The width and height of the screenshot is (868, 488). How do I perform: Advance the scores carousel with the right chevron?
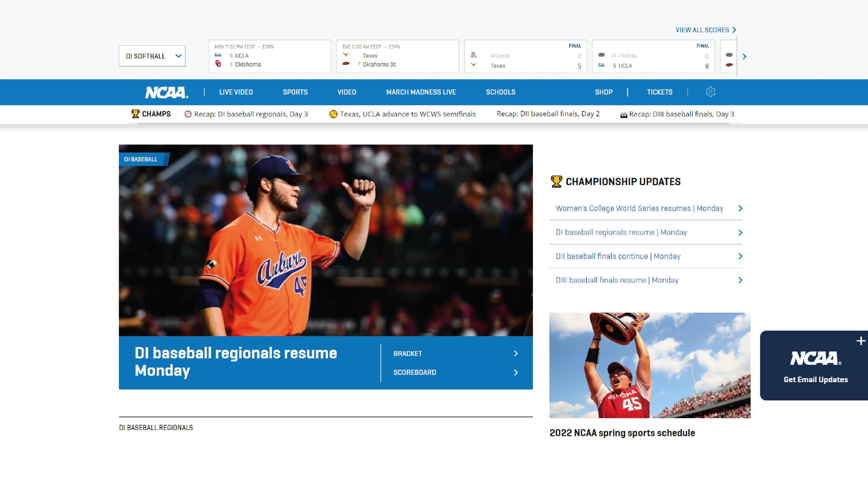(745, 57)
